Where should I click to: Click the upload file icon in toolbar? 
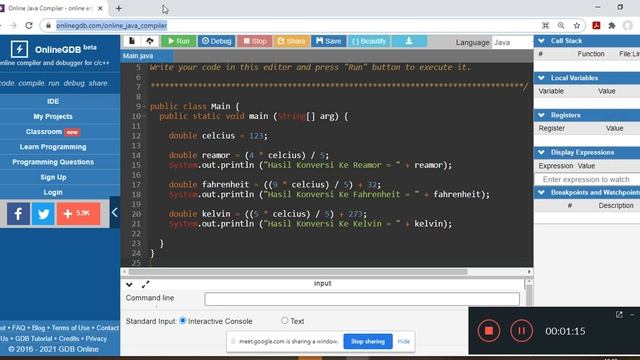pos(150,41)
